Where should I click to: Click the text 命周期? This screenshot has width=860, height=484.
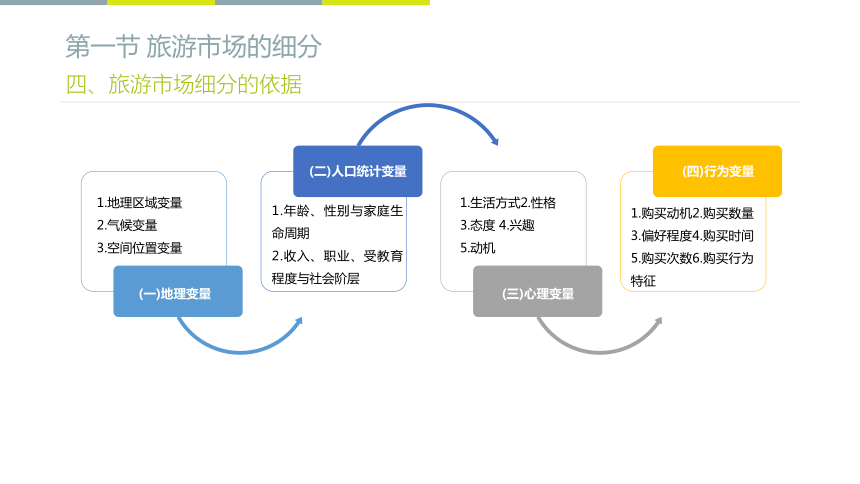[x=291, y=234]
